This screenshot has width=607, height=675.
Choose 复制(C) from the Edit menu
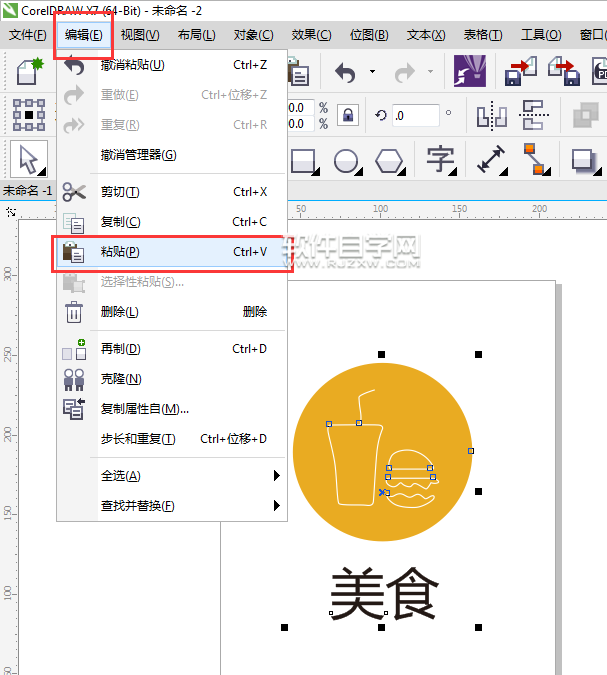[172, 222]
